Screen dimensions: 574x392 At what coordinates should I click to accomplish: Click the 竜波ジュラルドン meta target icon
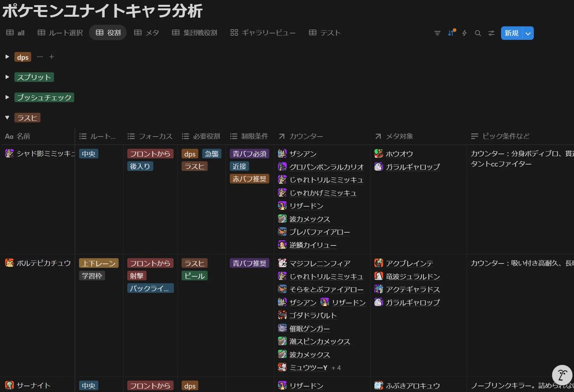378,276
